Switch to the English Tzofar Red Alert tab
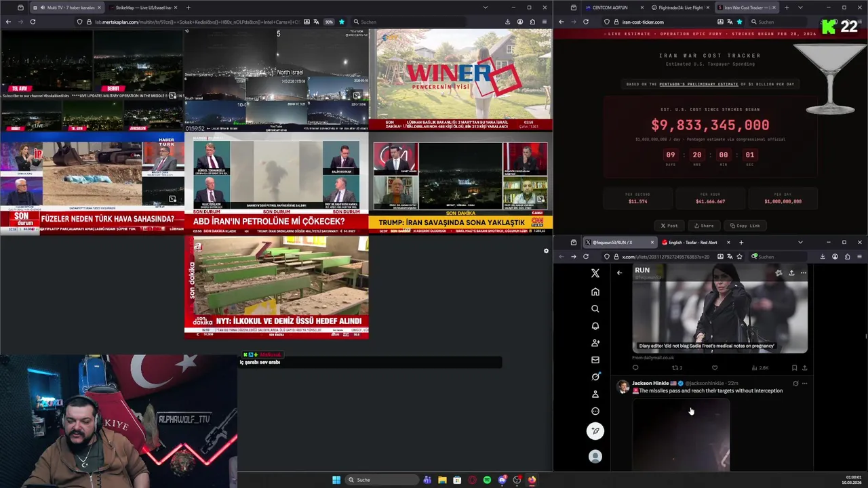 coord(693,242)
